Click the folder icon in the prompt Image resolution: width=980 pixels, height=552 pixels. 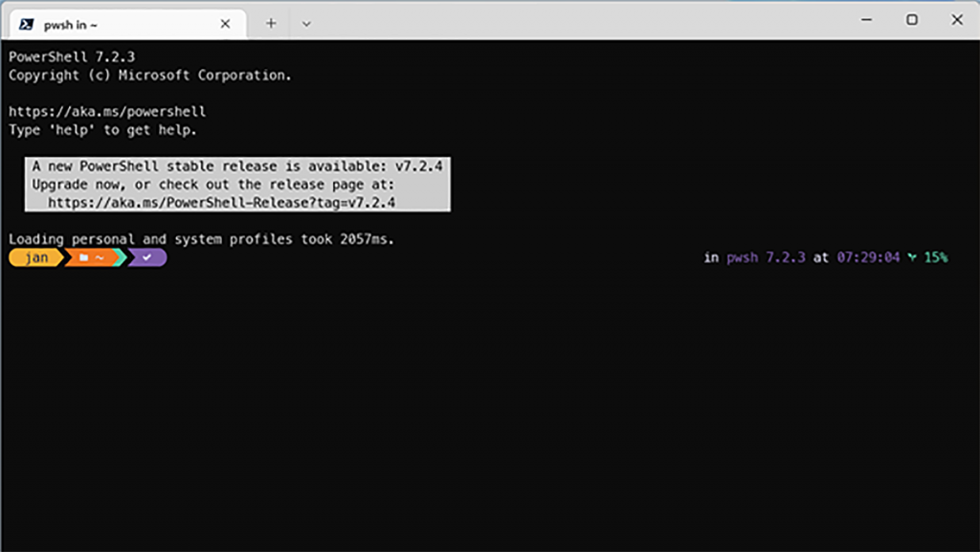(84, 256)
